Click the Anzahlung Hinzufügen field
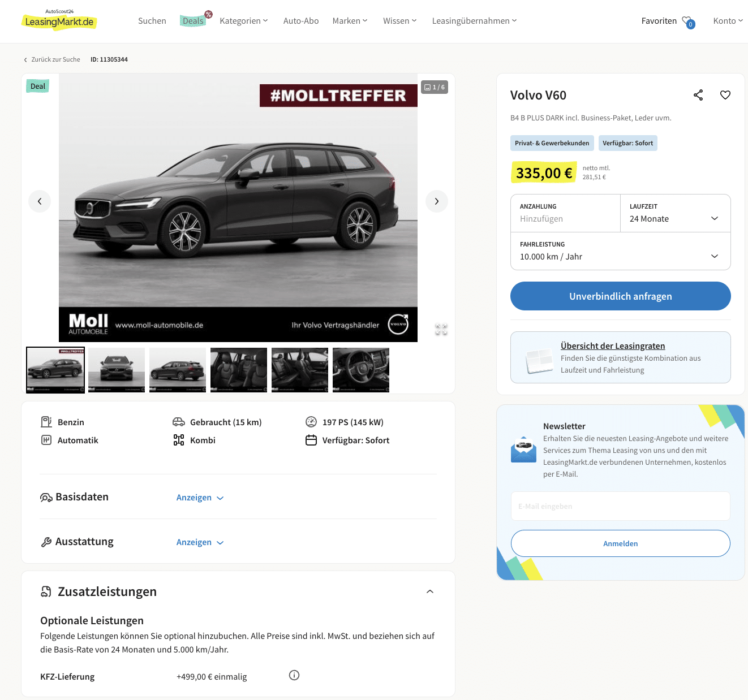This screenshot has height=700, width=748. 566,213
